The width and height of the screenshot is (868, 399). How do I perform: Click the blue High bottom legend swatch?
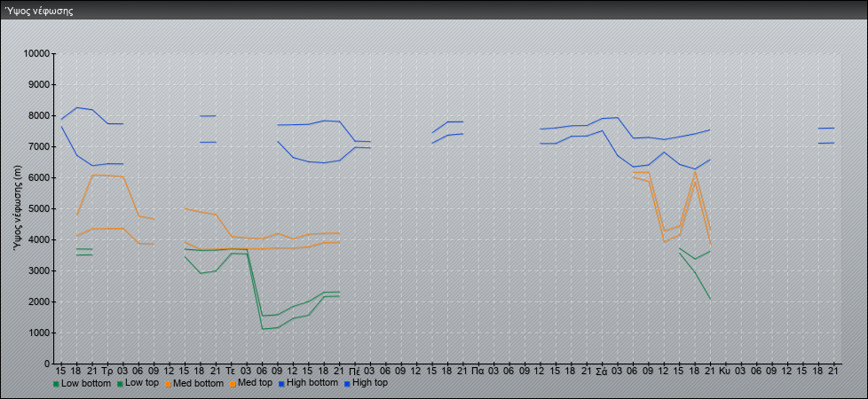280,383
